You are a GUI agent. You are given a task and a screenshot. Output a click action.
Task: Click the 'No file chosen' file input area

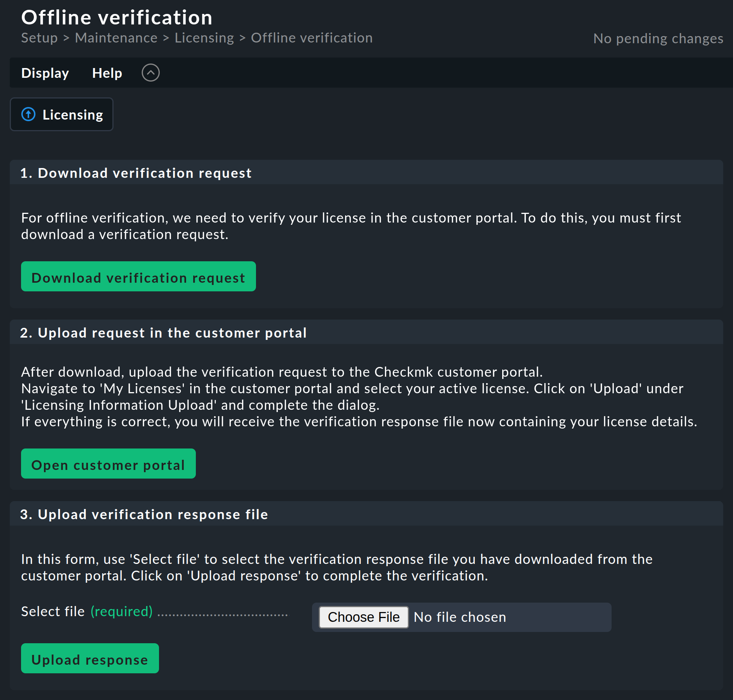tap(459, 617)
